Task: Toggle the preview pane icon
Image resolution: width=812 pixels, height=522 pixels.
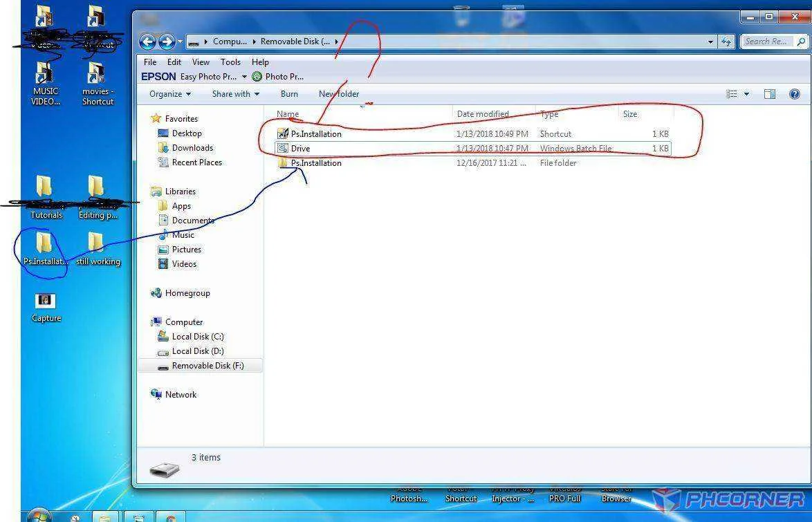Action: [x=770, y=94]
